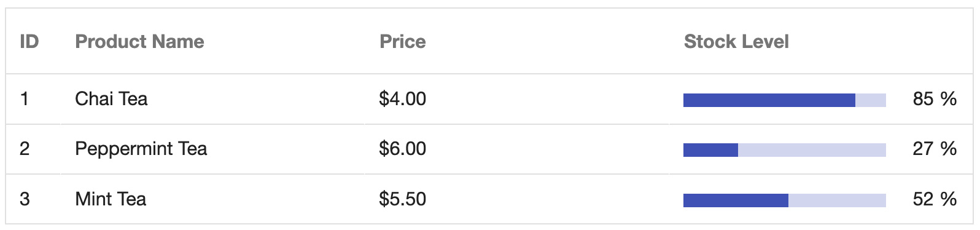The width and height of the screenshot is (980, 230).
Task: Click Mint Tea stock level progress bar
Action: 785,200
